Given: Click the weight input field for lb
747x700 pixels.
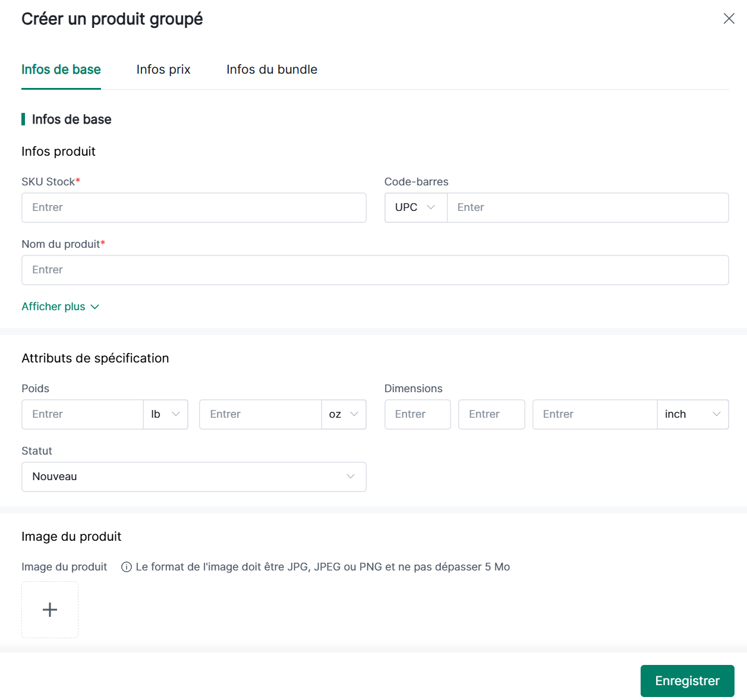Looking at the screenshot, I should tap(83, 414).
